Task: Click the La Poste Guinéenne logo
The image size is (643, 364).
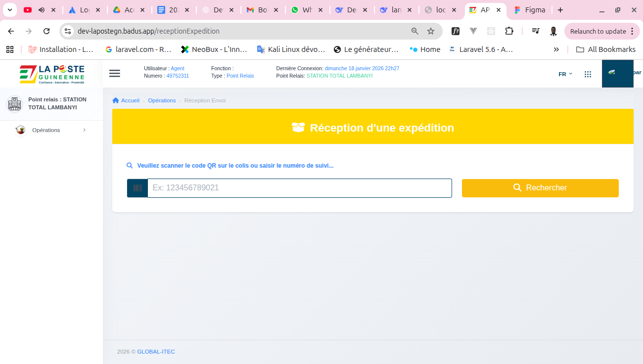Action: point(52,74)
